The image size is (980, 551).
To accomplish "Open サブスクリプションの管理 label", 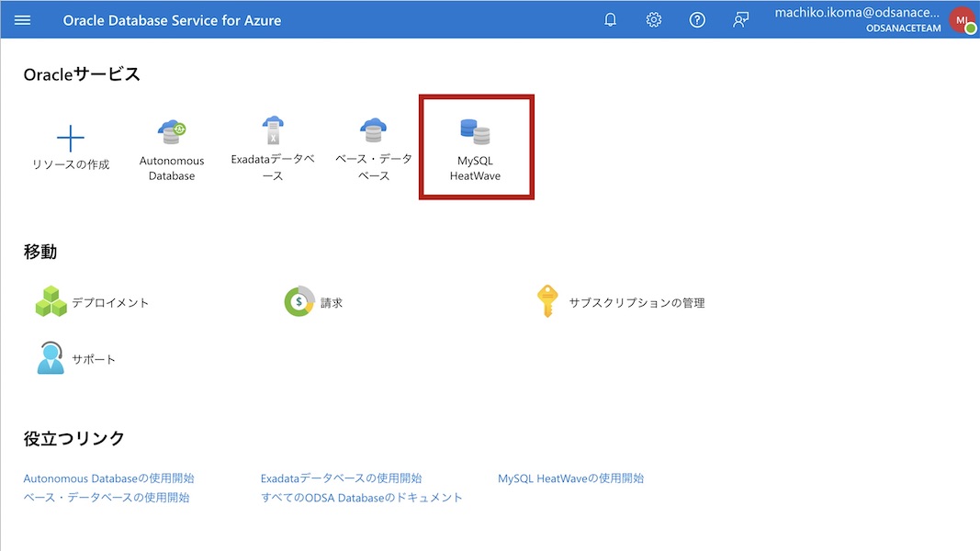I will point(636,303).
